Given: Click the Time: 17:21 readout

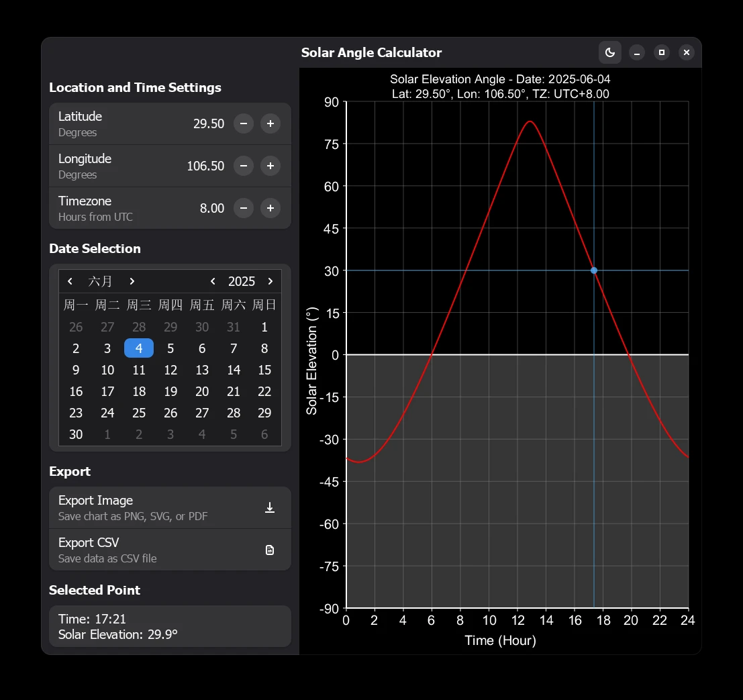Looking at the screenshot, I should pos(92,619).
